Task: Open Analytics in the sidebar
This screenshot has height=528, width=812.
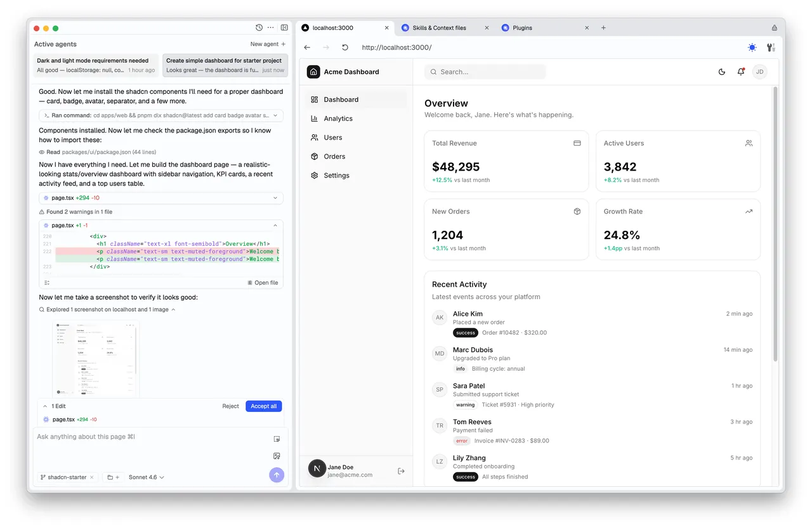Action: click(x=357, y=119)
